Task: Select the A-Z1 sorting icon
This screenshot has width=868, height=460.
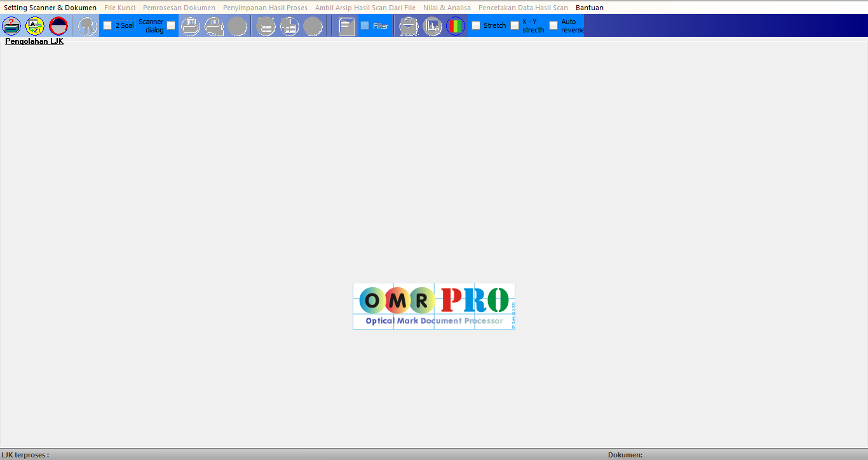Action: pyautogui.click(x=34, y=26)
